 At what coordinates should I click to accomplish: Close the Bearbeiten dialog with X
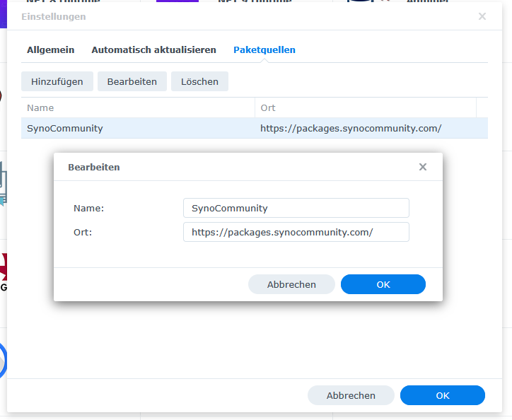click(x=423, y=168)
